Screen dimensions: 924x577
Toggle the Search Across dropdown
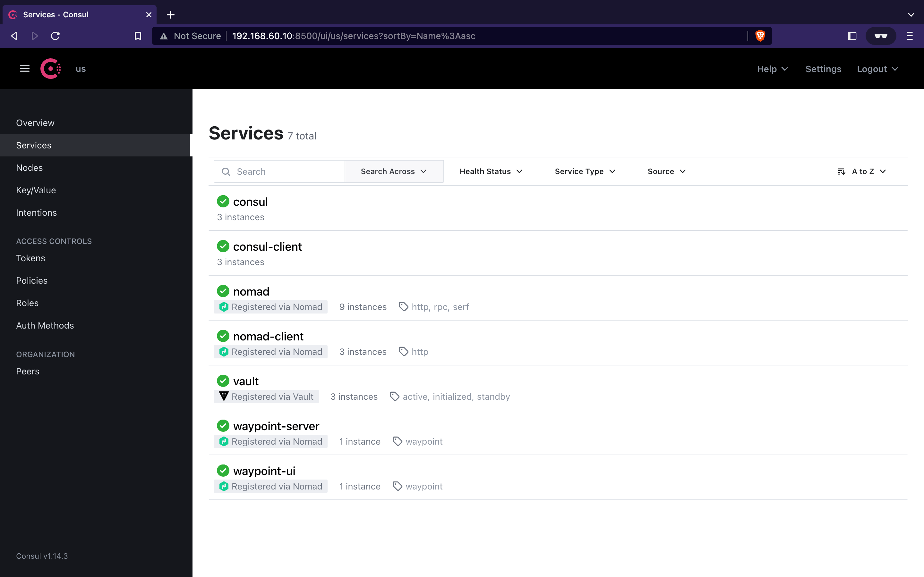(394, 171)
